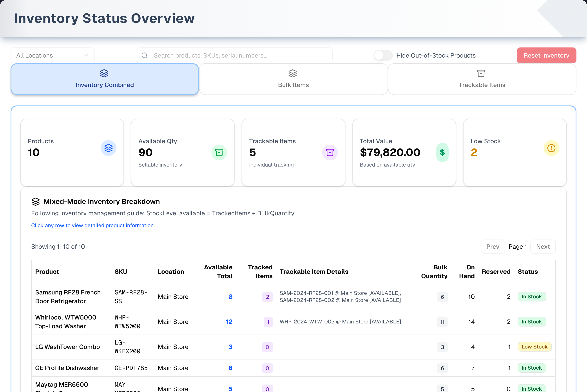587x392 pixels.
Task: Click the LG WashTower Combo product name
Action: (67, 347)
